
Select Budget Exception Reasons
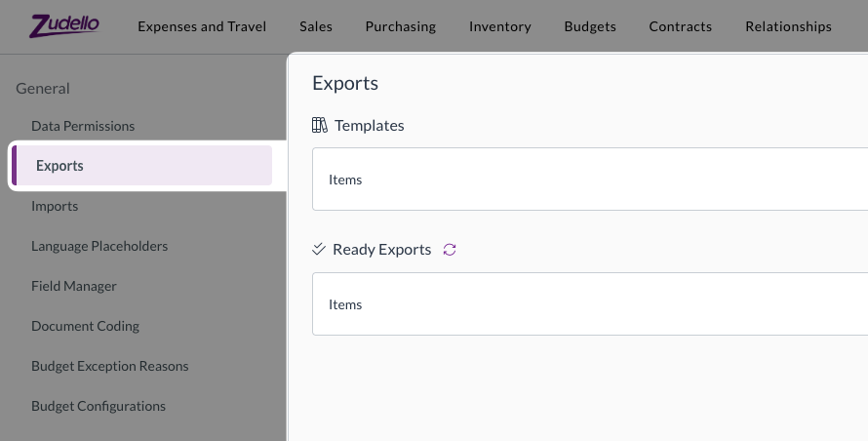click(x=109, y=366)
